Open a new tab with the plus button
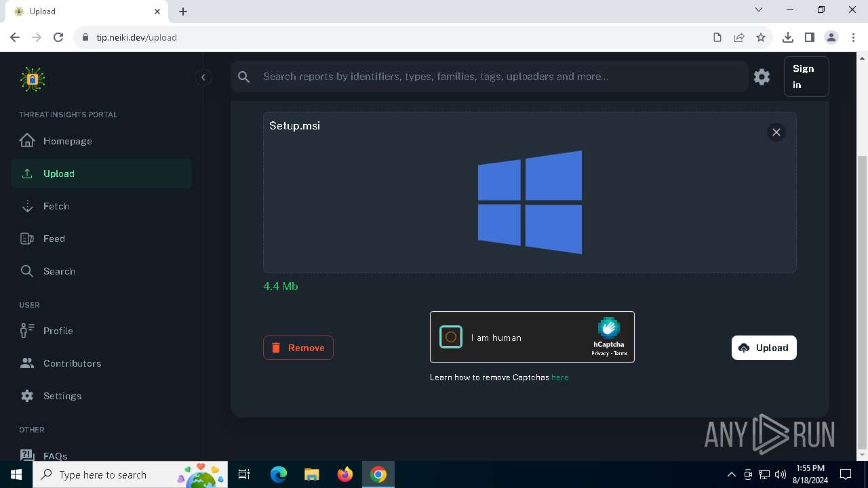Screen dimensions: 868x488 point(183,12)
